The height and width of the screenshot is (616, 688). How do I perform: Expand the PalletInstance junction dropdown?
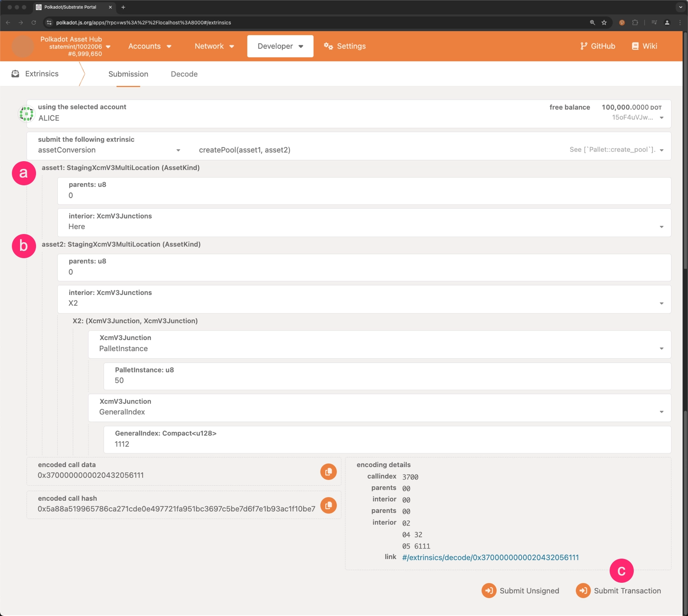tap(661, 349)
